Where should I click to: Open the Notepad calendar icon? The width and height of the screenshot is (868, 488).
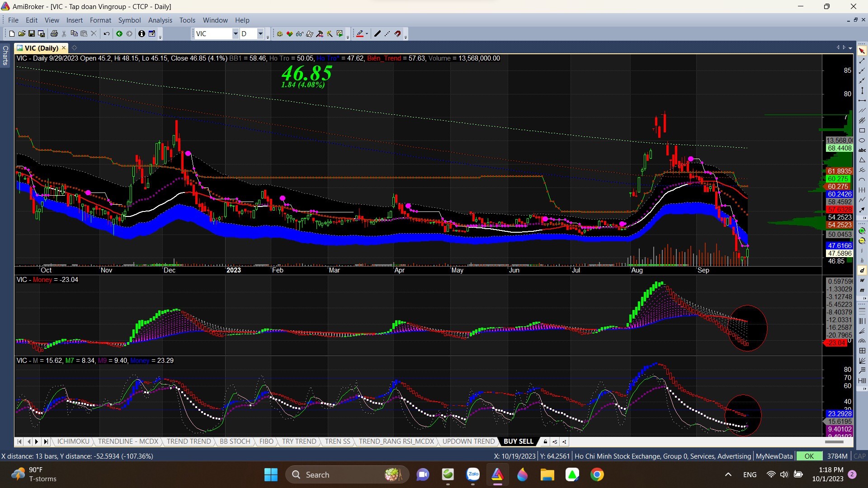152,34
